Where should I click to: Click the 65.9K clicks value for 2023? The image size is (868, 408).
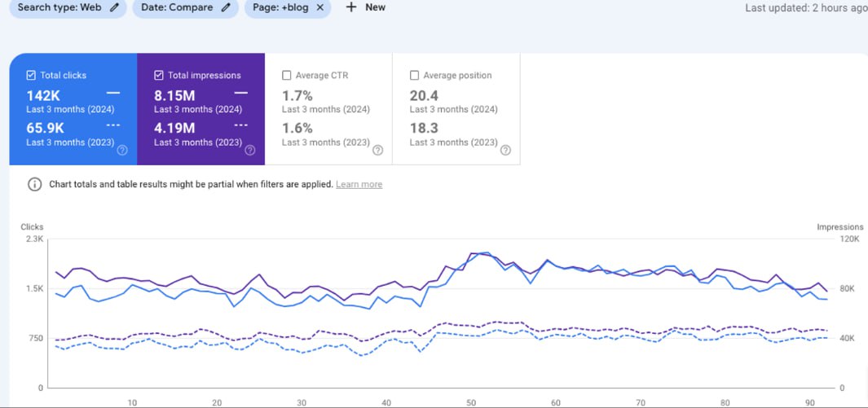click(46, 128)
